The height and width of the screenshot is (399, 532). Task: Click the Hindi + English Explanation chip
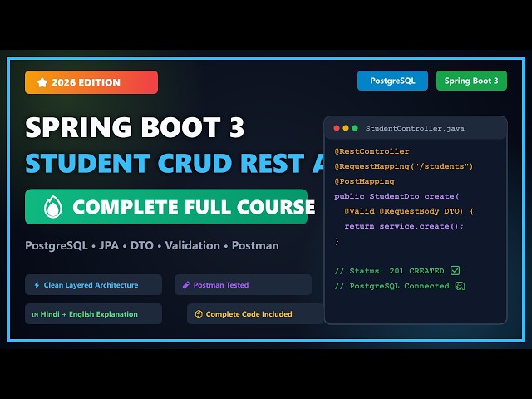click(93, 314)
